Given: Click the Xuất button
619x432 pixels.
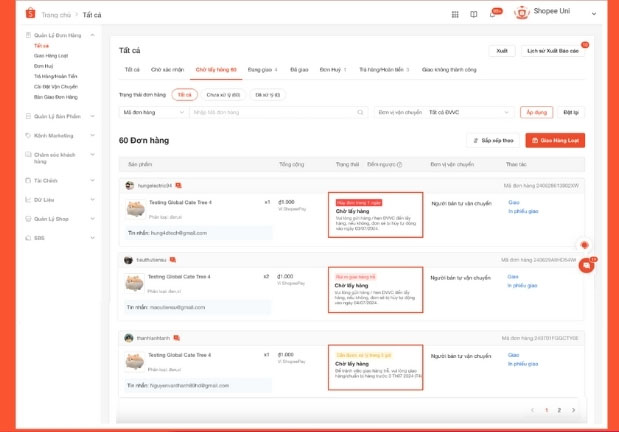Looking at the screenshot, I should pos(502,51).
